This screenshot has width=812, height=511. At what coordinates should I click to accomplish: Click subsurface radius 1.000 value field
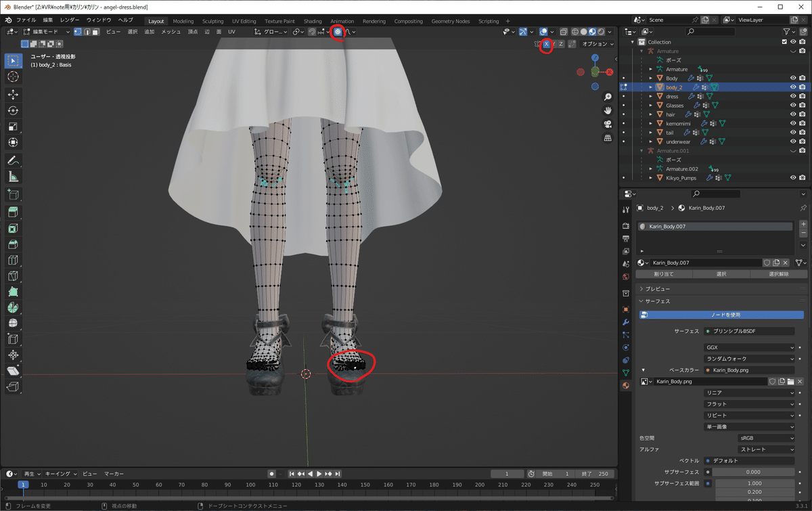754,483
